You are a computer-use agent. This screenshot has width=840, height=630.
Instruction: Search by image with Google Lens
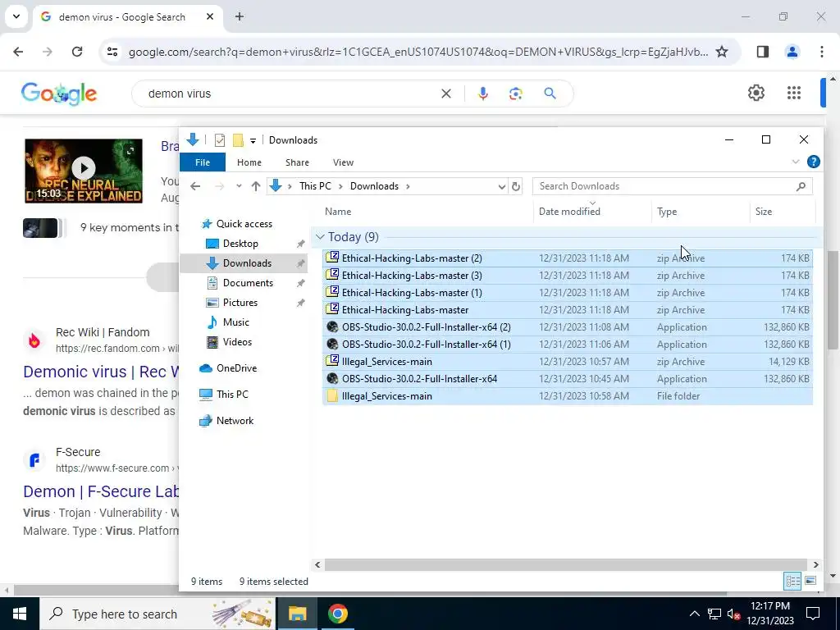coord(515,94)
